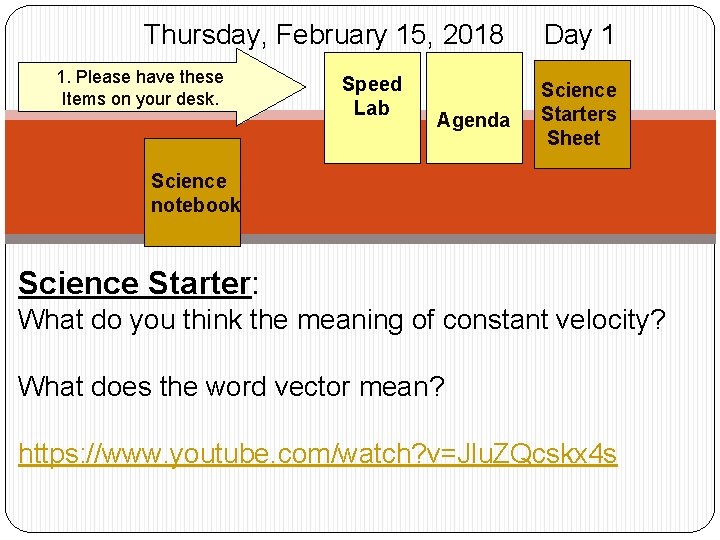
Task: Open the YouTube video link
Action: [318, 455]
